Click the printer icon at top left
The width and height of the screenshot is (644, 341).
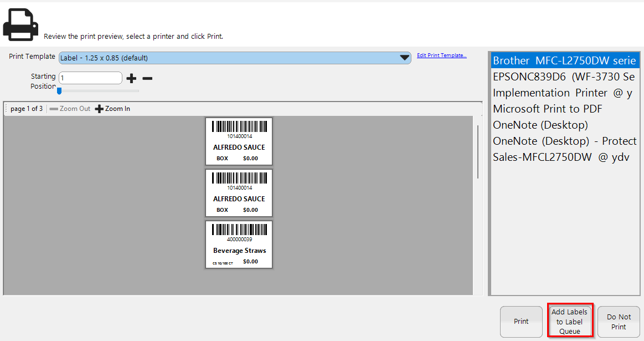point(20,24)
